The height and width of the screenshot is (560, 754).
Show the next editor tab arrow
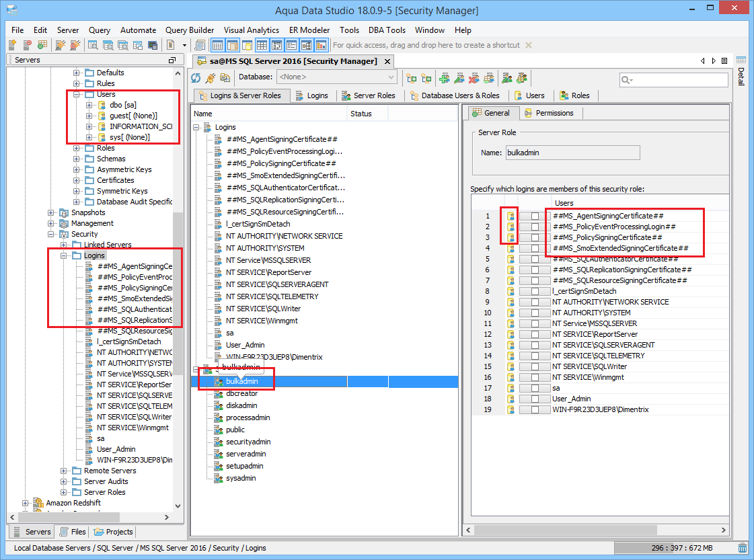tap(714, 61)
